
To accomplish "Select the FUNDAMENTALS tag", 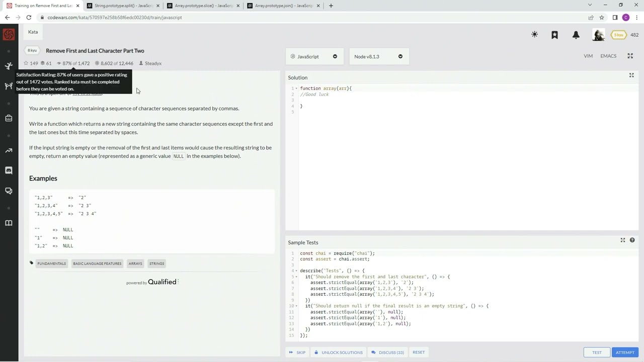I will 51,263.
